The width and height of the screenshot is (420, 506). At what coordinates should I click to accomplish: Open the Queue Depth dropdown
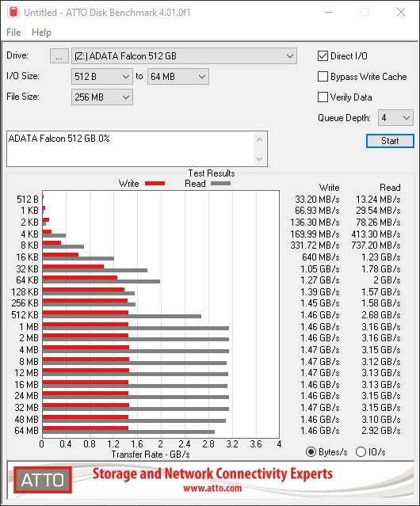coord(395,118)
